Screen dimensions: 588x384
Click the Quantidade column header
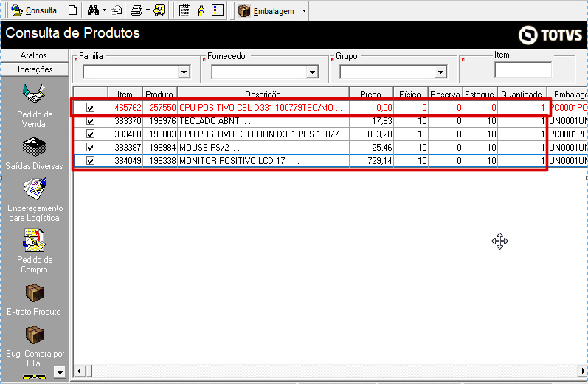click(x=522, y=94)
